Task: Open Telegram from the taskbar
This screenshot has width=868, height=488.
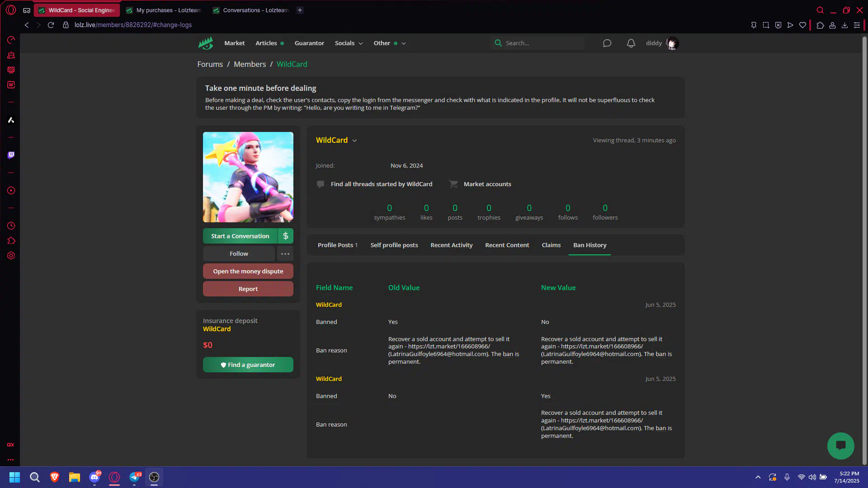Action: click(x=134, y=477)
